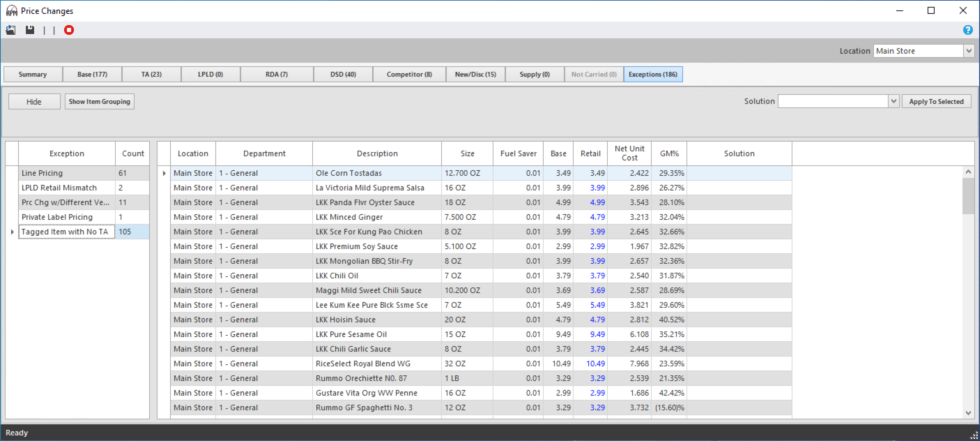Click the open/reload folder toolbar icon

pyautogui.click(x=11, y=30)
